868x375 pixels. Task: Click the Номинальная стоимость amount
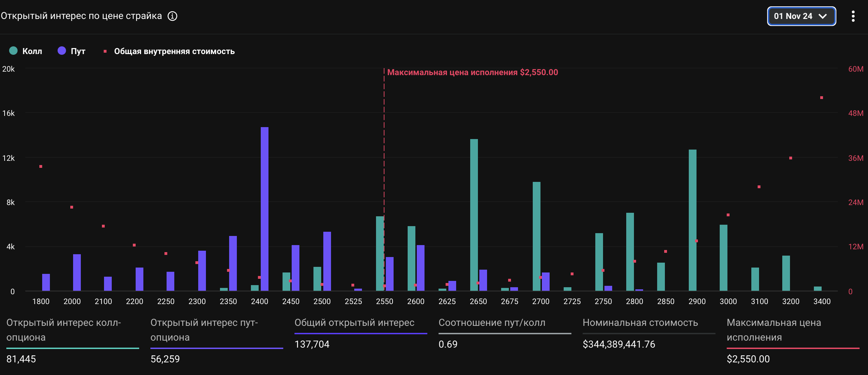click(618, 344)
